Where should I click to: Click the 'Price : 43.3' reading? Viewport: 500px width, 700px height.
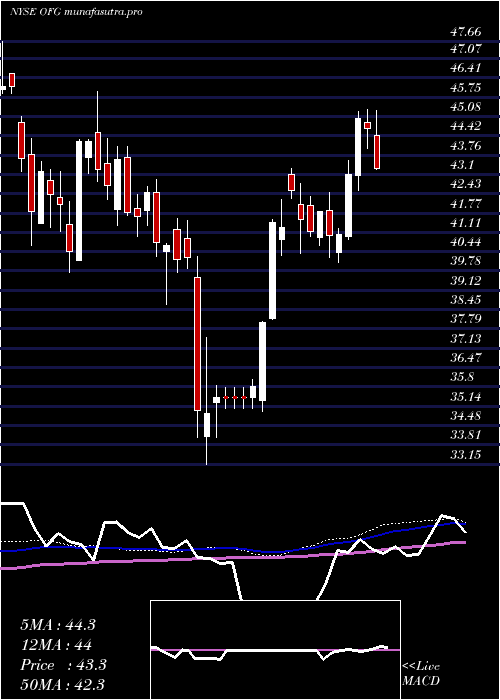pos(63,665)
